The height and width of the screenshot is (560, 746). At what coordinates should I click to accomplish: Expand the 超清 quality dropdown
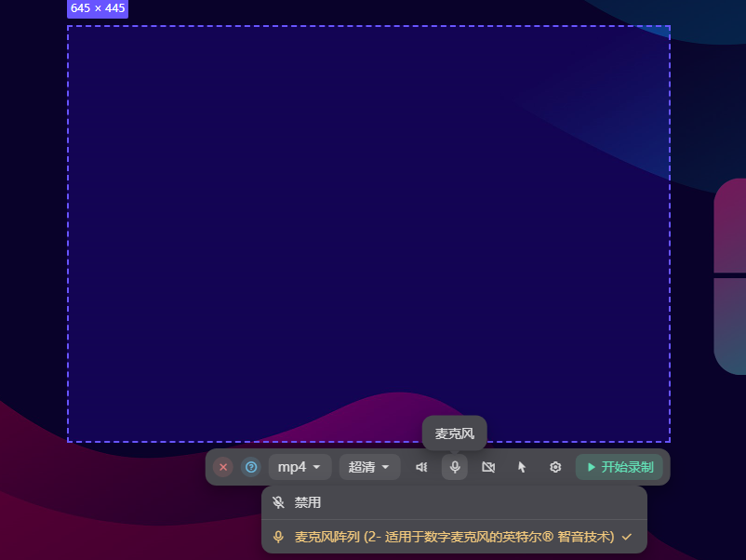point(369,467)
